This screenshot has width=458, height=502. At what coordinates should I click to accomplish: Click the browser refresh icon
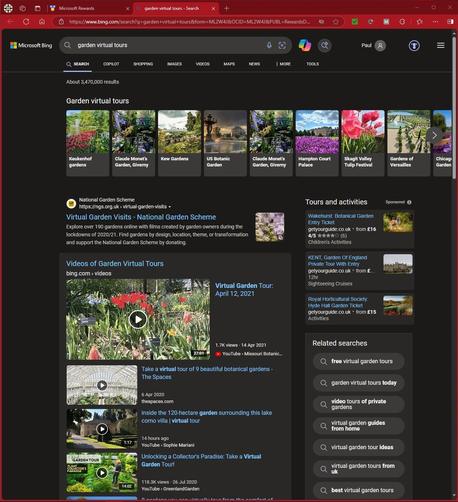26,22
